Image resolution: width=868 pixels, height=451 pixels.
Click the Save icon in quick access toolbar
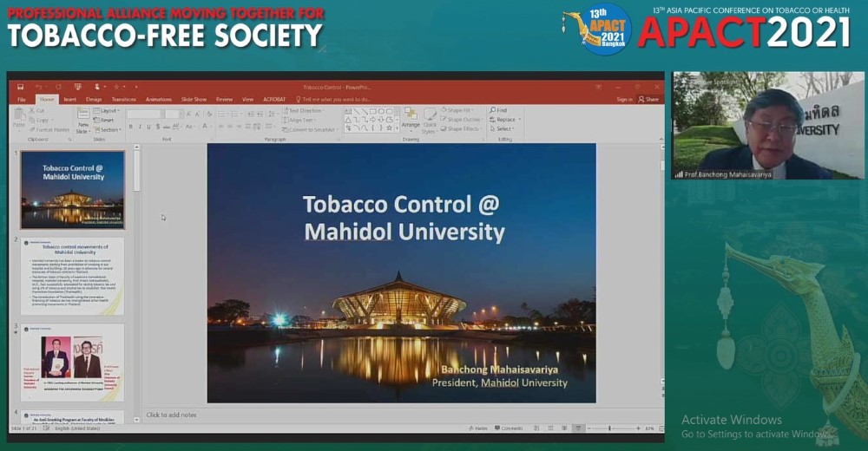(x=21, y=87)
